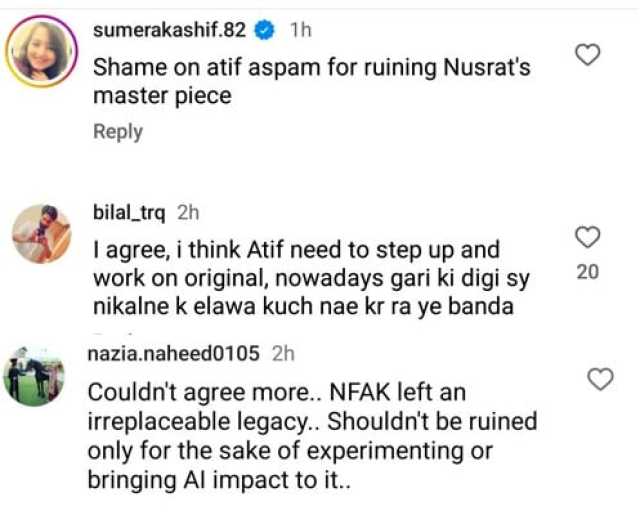The height and width of the screenshot is (515, 640).
Task: Click the 1h timestamp on sumerakashif.82's comment
Action: 300,30
